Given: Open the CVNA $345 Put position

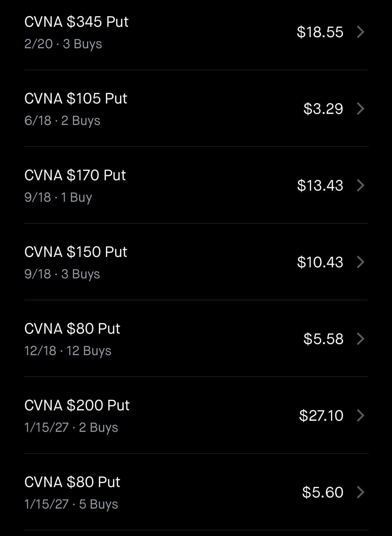Looking at the screenshot, I should click(76, 22).
